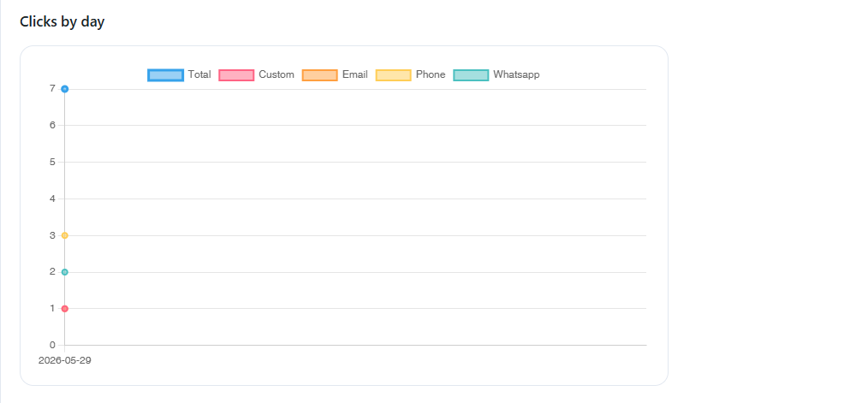Click the "Email" legend text label
868x403 pixels.
pyautogui.click(x=355, y=74)
